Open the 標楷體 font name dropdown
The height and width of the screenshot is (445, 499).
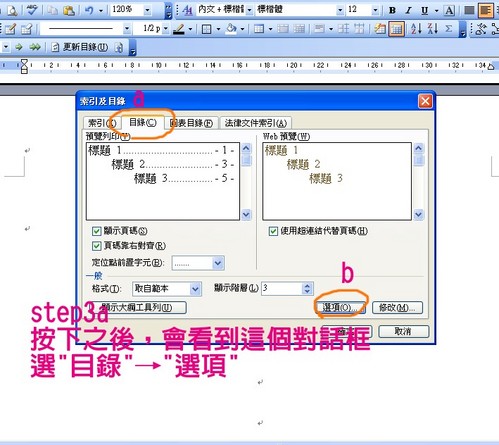tap(340, 11)
